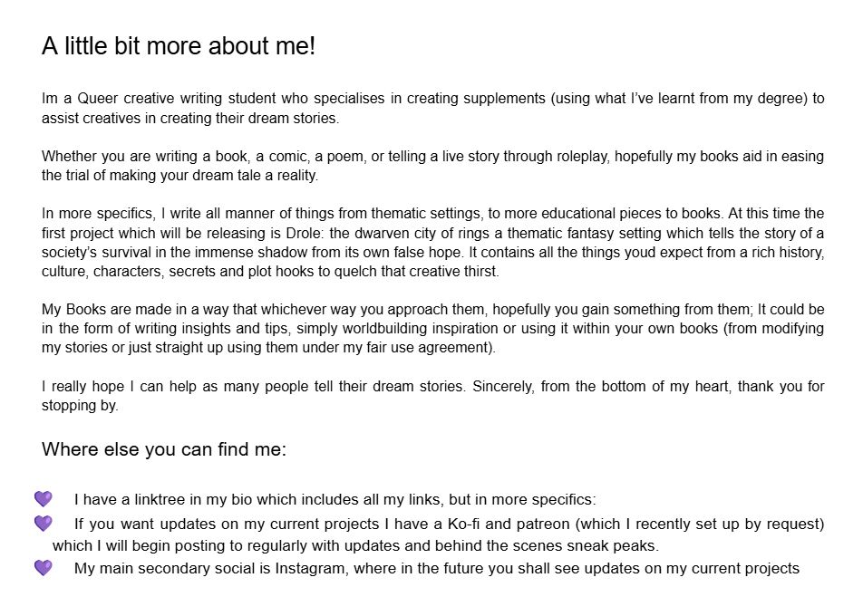Click the purple heart beside the linktree line
This screenshot has width=863, height=616.
[44, 498]
